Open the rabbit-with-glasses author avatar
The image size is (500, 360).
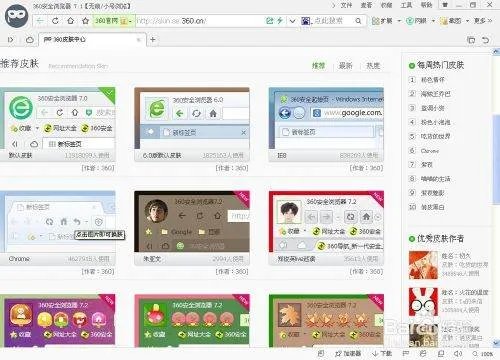coord(423,302)
